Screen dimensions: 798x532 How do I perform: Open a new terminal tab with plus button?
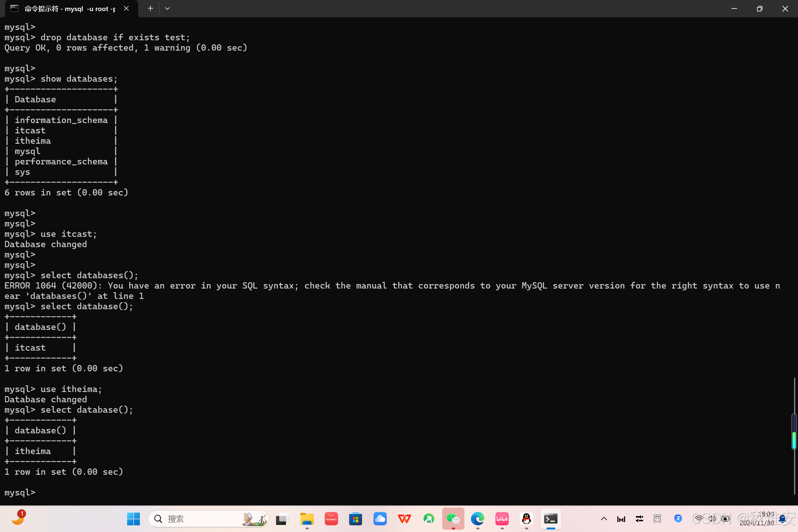click(x=150, y=8)
